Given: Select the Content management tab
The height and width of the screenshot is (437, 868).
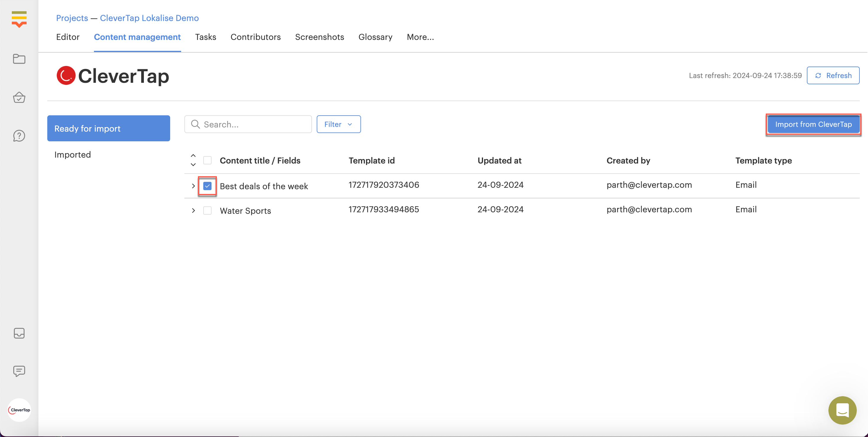Looking at the screenshot, I should 137,37.
